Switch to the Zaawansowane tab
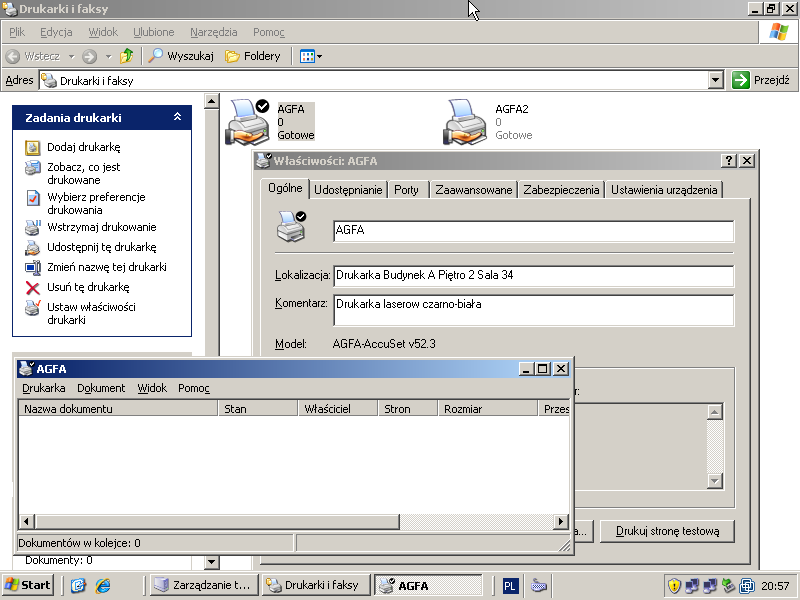Screen dimensions: 800x600 tap(473, 190)
